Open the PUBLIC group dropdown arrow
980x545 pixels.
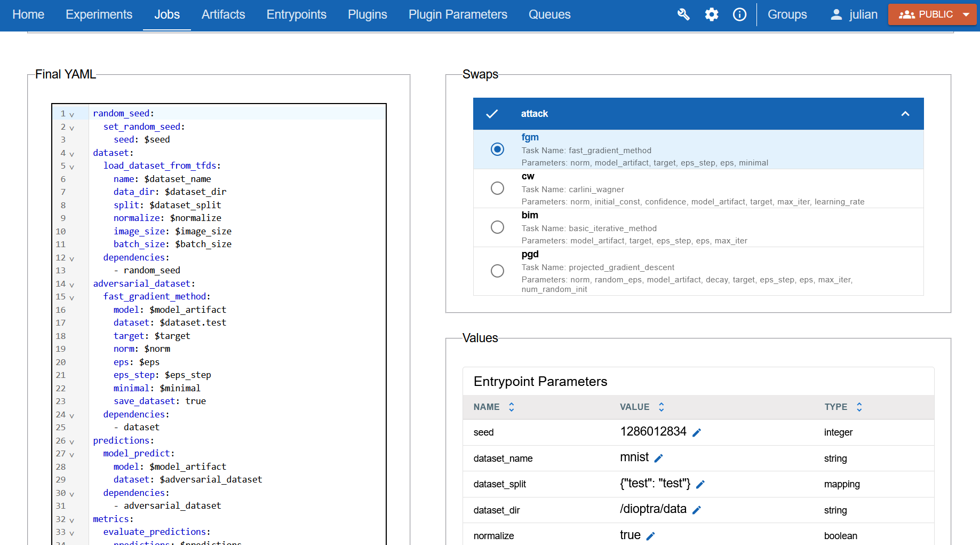(x=966, y=14)
